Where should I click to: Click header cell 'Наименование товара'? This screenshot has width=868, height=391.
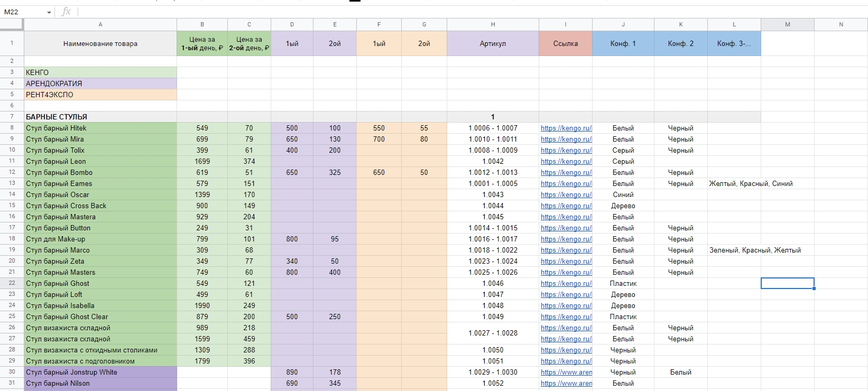click(100, 43)
